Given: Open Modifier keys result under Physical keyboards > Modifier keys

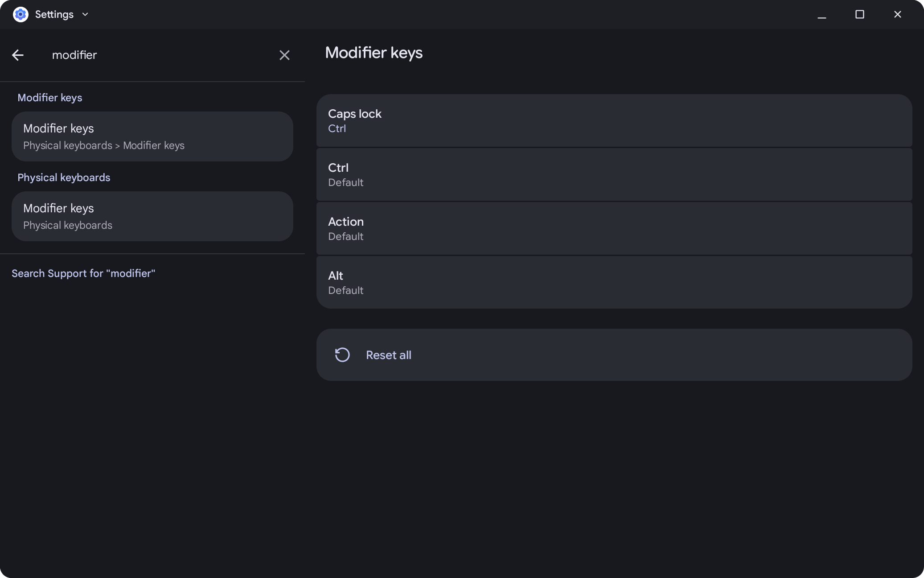Looking at the screenshot, I should (152, 136).
